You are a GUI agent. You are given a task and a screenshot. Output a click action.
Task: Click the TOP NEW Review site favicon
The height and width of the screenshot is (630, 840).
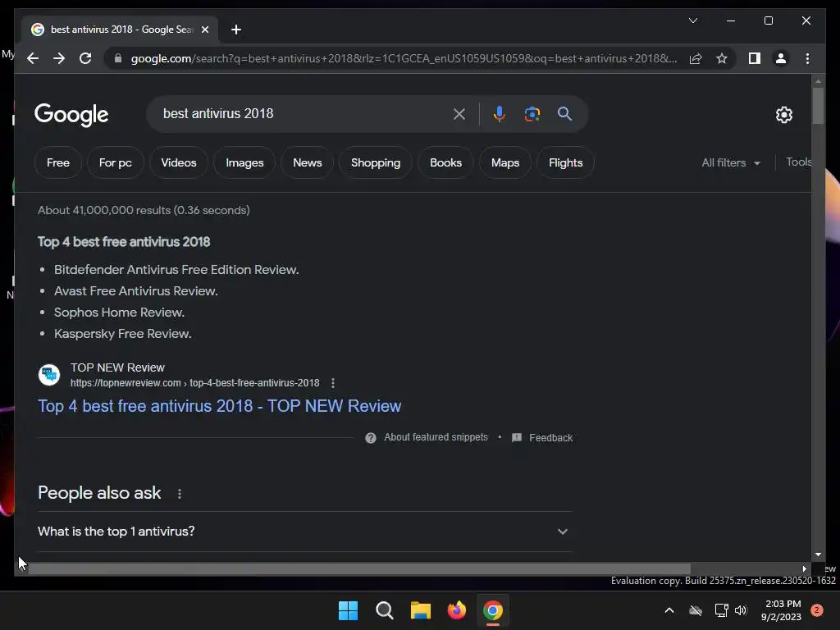[x=49, y=374]
